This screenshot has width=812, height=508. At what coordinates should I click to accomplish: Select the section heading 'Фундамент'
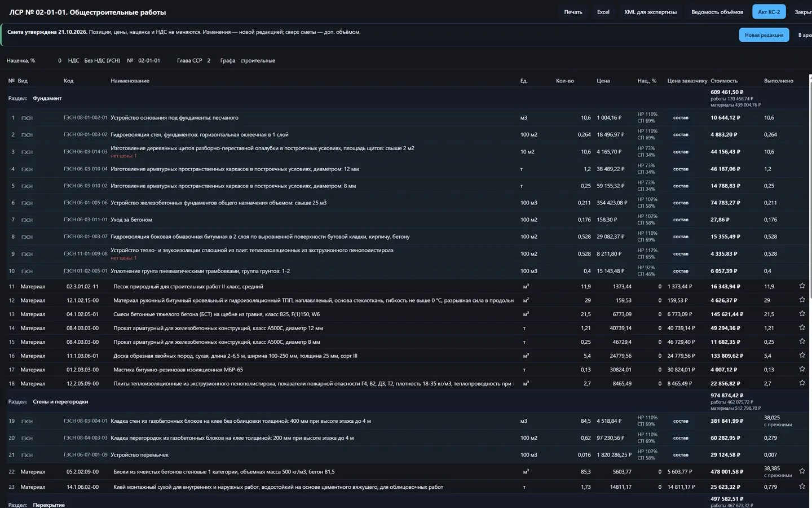[x=47, y=98]
